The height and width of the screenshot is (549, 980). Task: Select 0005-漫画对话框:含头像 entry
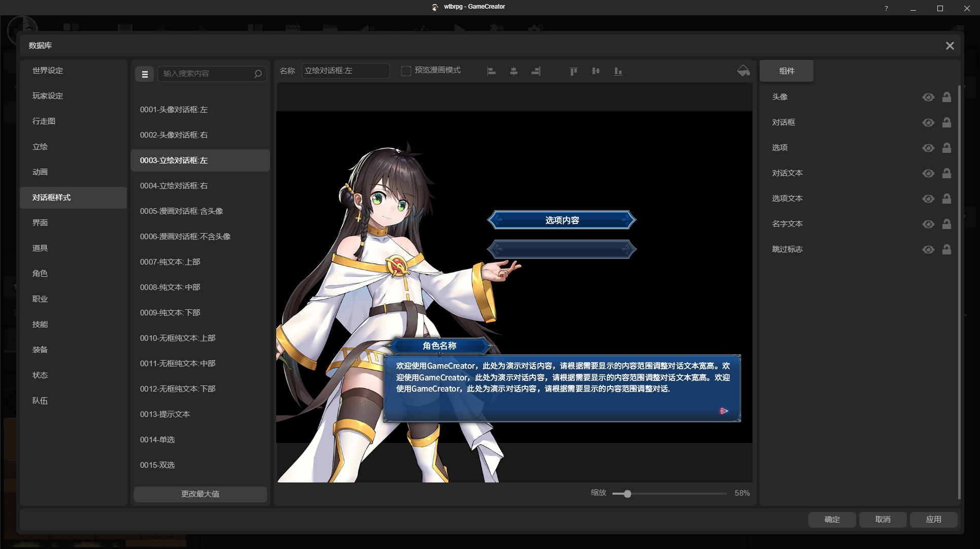tap(200, 211)
